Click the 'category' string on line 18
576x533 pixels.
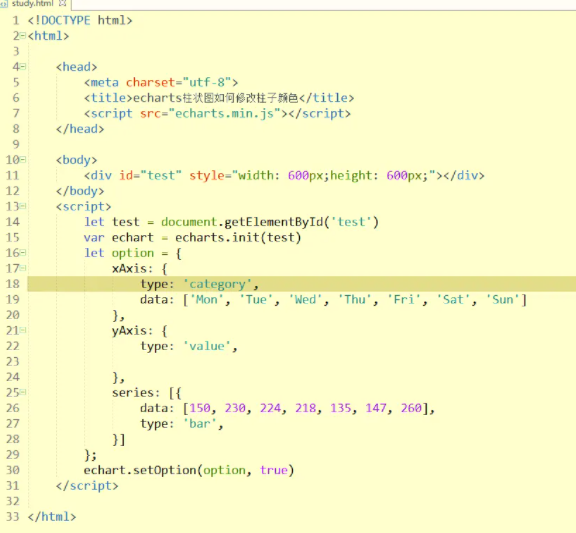[x=217, y=284]
